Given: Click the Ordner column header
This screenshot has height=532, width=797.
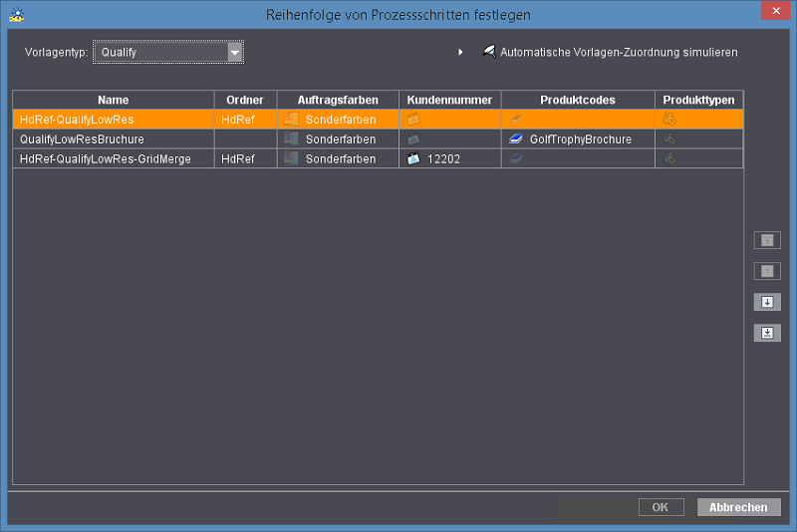Looking at the screenshot, I should click(x=245, y=100).
